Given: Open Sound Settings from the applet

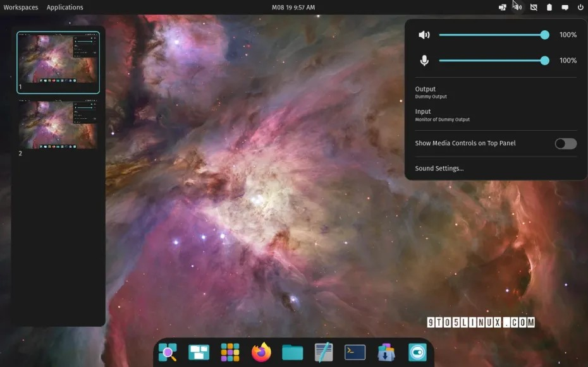Looking at the screenshot, I should [439, 168].
